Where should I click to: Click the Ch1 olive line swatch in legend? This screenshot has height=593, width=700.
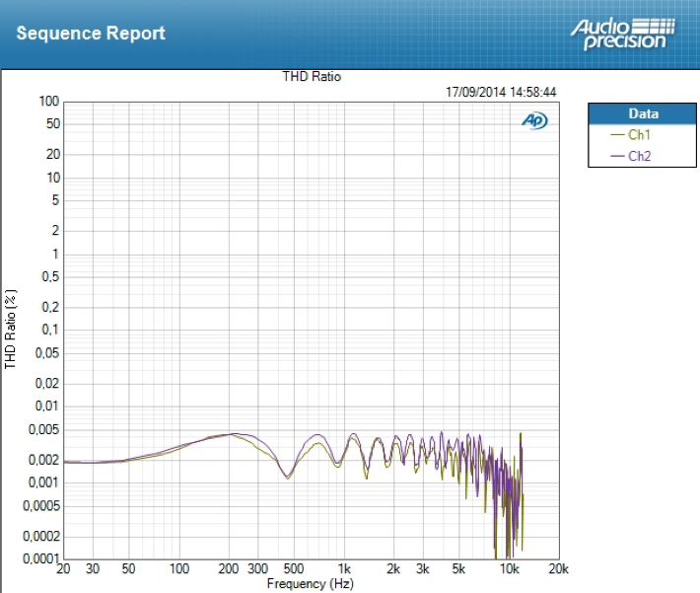[618, 135]
